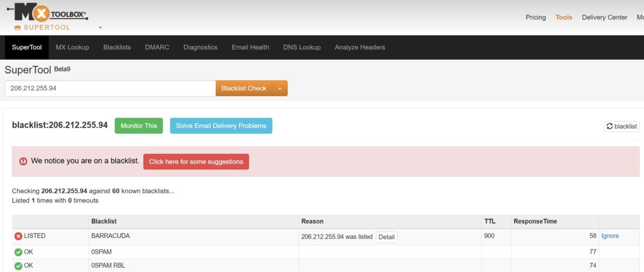Viewport: 644px width, 272px height.
Task: Click the warning icon in the blacklist notice
Action: click(23, 161)
